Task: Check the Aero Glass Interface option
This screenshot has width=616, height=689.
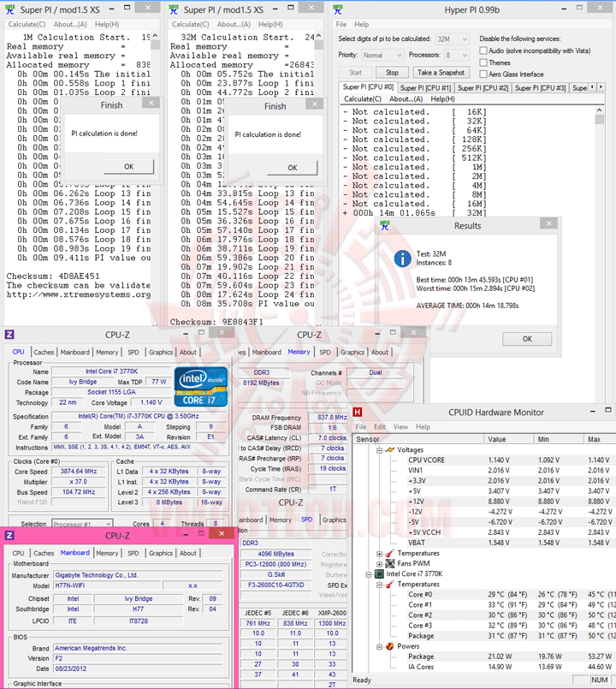Action: click(x=483, y=74)
